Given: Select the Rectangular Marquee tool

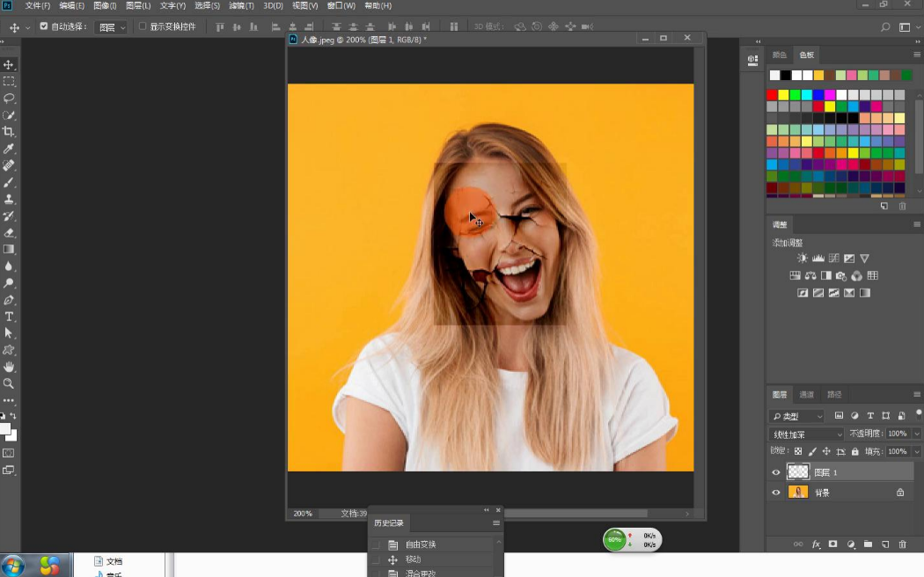Looking at the screenshot, I should [x=9, y=81].
